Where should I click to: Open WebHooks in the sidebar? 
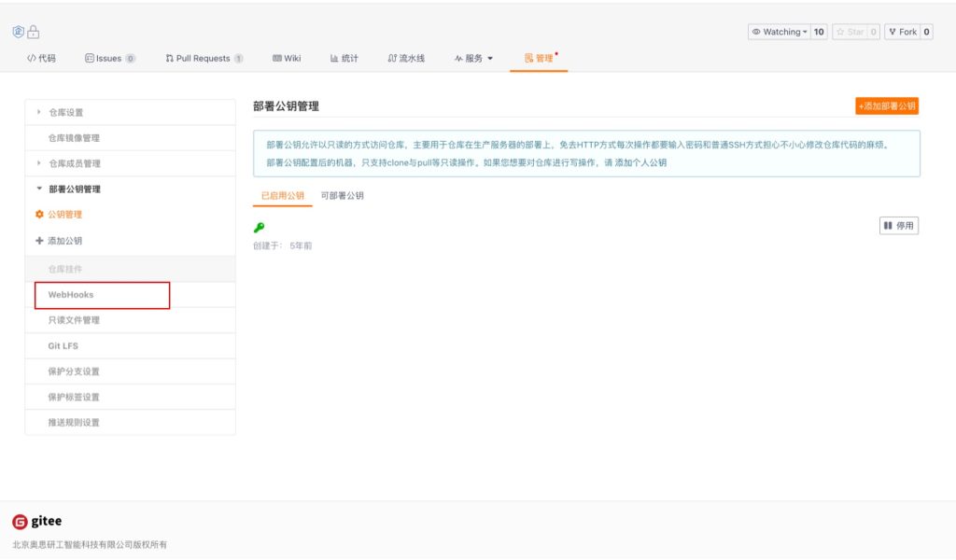click(71, 295)
